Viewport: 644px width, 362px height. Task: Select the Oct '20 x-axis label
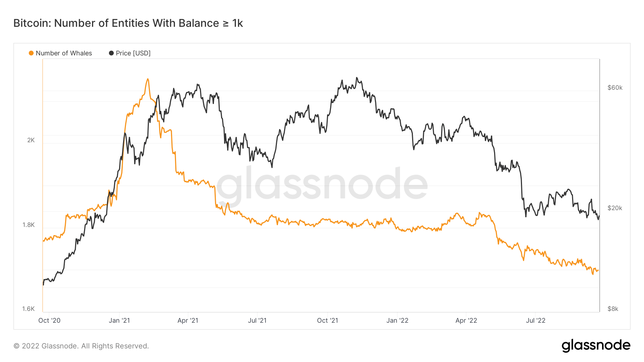pyautogui.click(x=49, y=321)
